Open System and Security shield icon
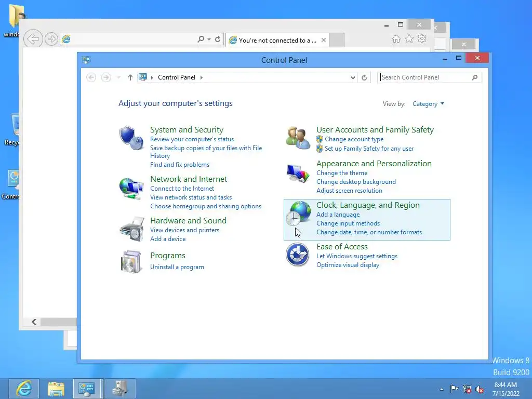The image size is (532, 399). (131, 138)
